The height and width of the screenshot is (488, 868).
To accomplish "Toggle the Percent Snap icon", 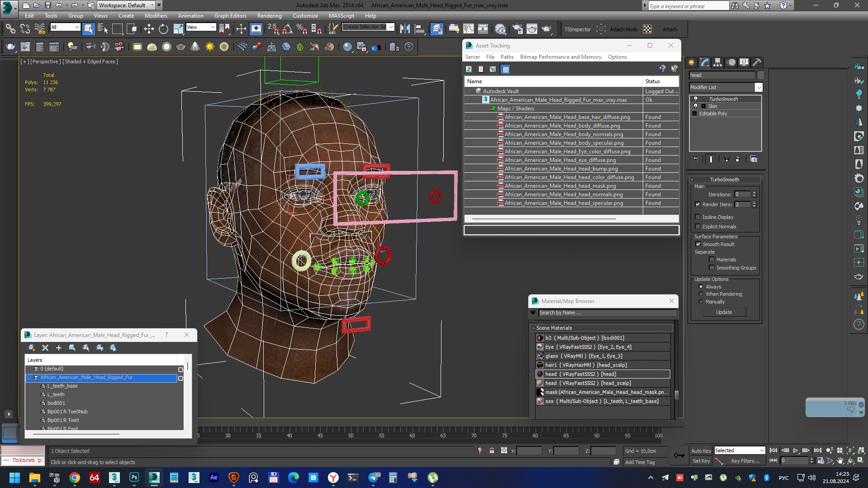I will point(302,29).
